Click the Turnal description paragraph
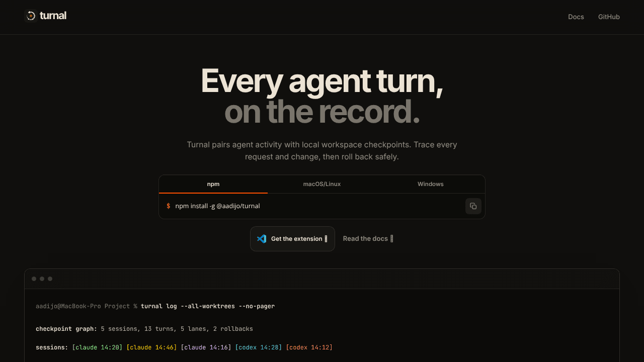 tap(322, 151)
